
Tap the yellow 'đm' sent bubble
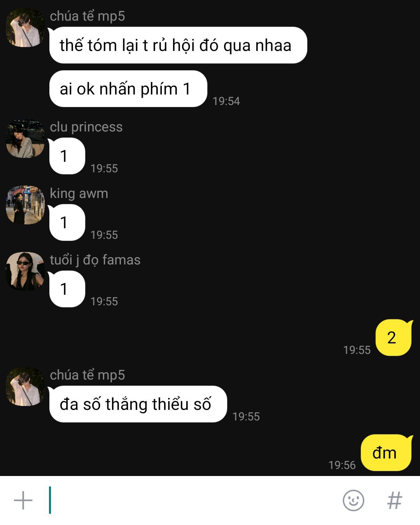(386, 453)
